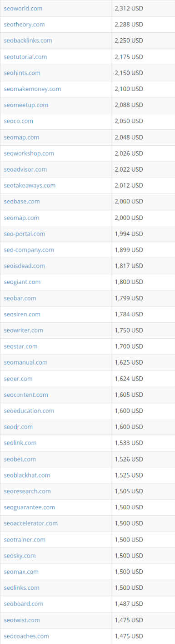The image size is (175, 644).
Task: Click the seoworkshop.com link
Action: click(29, 153)
